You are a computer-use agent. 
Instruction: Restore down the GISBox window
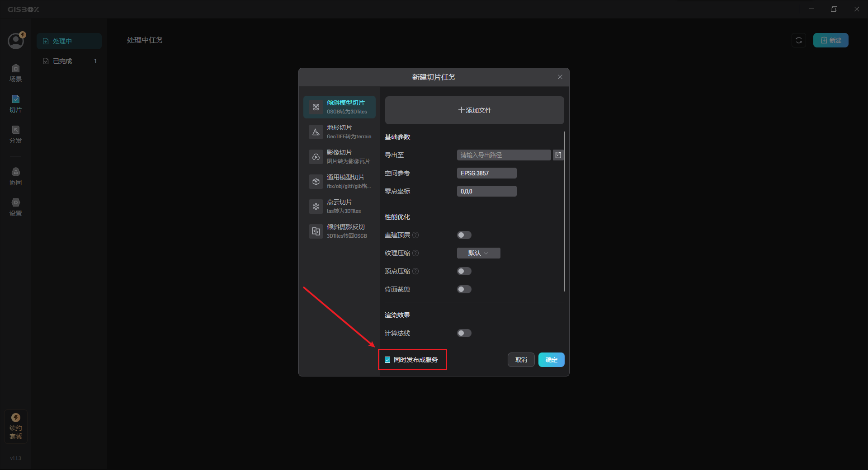pos(834,9)
